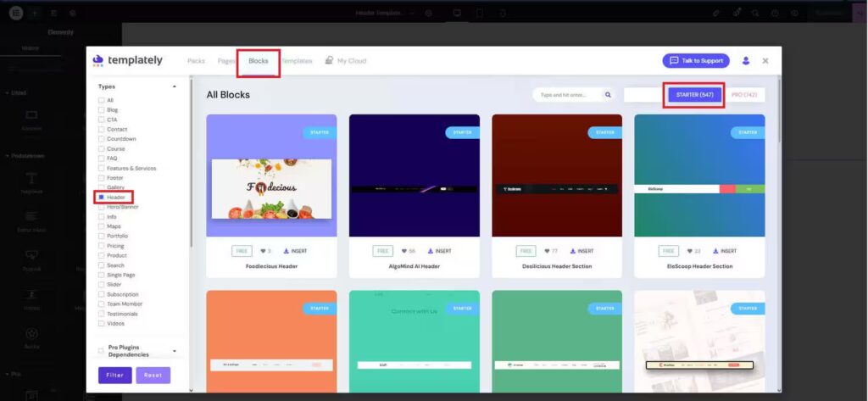Image resolution: width=868 pixels, height=401 pixels.
Task: Collapse the Types filter section
Action: point(175,87)
